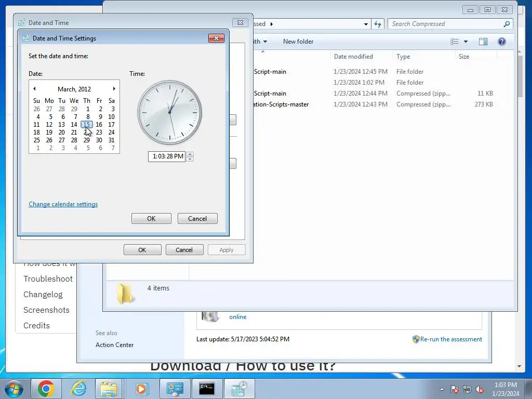Confirm Date and Time Settings with OK
532x399 pixels.
pyautogui.click(x=151, y=219)
